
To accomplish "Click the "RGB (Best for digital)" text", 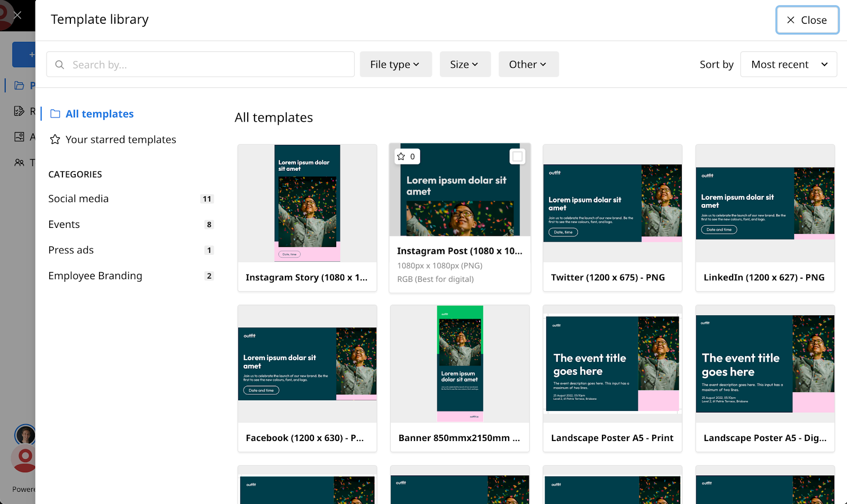I will click(435, 279).
